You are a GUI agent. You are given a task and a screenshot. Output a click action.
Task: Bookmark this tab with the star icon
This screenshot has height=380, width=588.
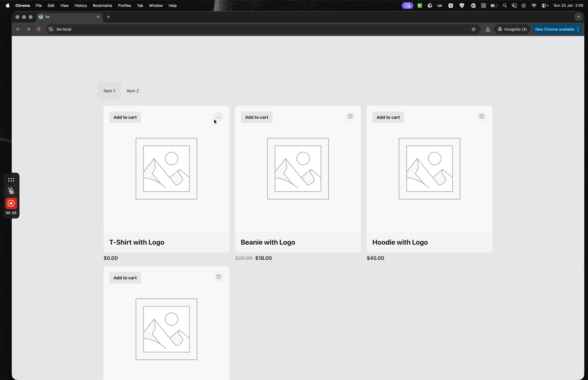(473, 29)
